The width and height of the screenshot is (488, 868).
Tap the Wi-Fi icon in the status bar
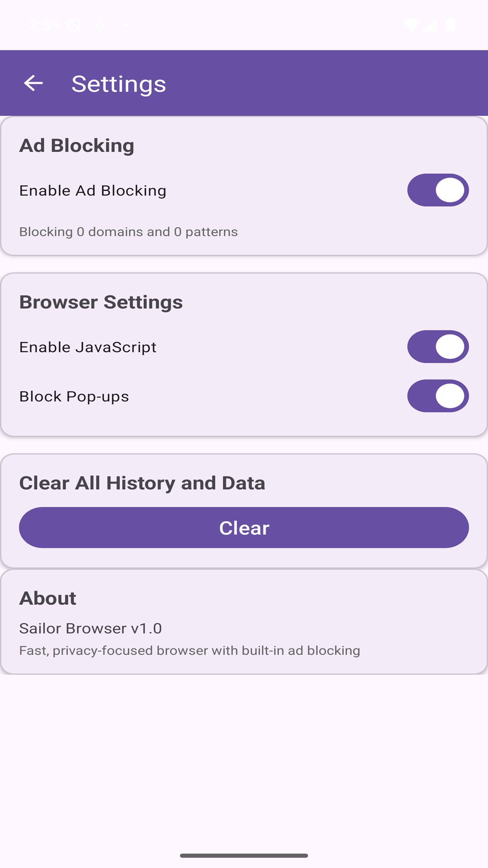[x=411, y=25]
